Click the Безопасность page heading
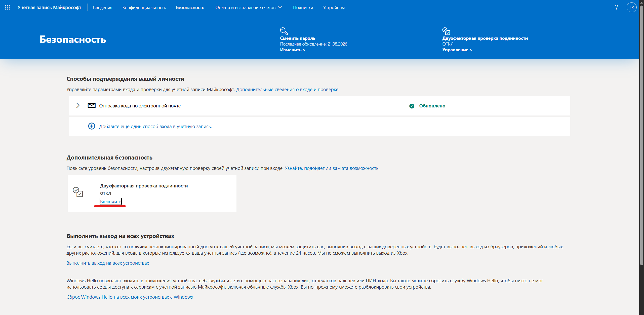 [x=73, y=40]
